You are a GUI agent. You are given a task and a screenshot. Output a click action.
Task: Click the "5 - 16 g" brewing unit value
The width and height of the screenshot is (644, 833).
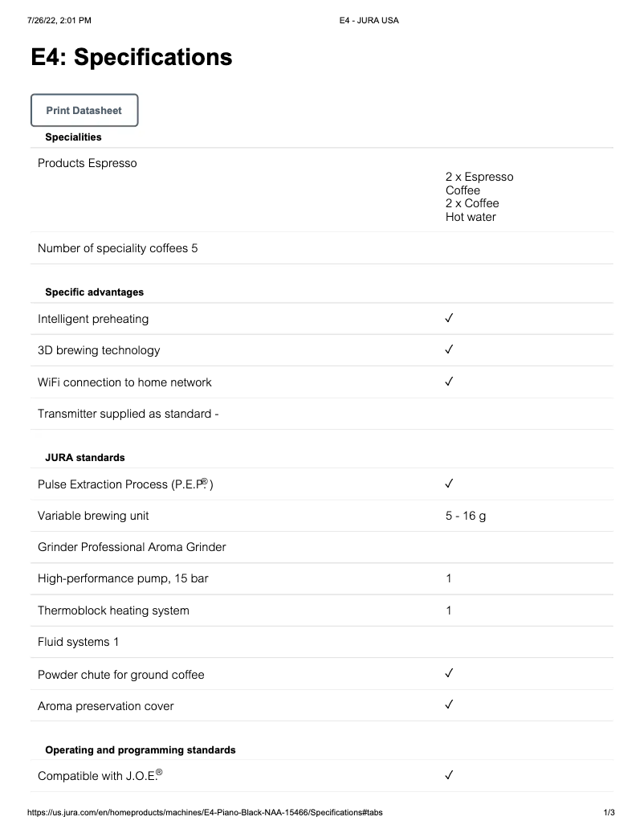(x=466, y=516)
